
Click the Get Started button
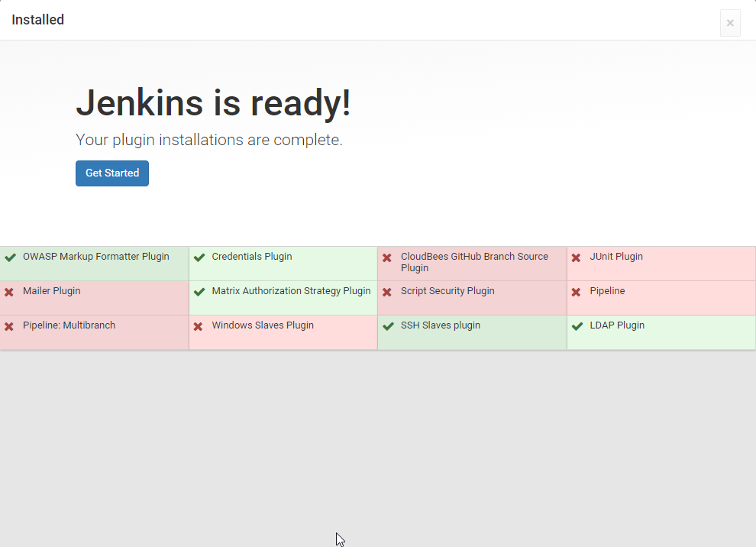click(x=112, y=173)
